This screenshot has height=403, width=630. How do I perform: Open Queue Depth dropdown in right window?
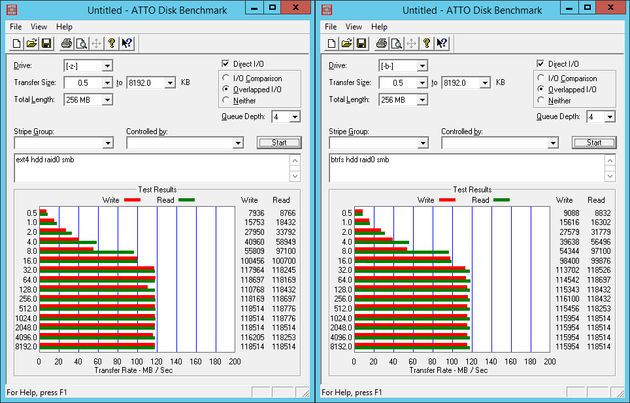[x=610, y=117]
